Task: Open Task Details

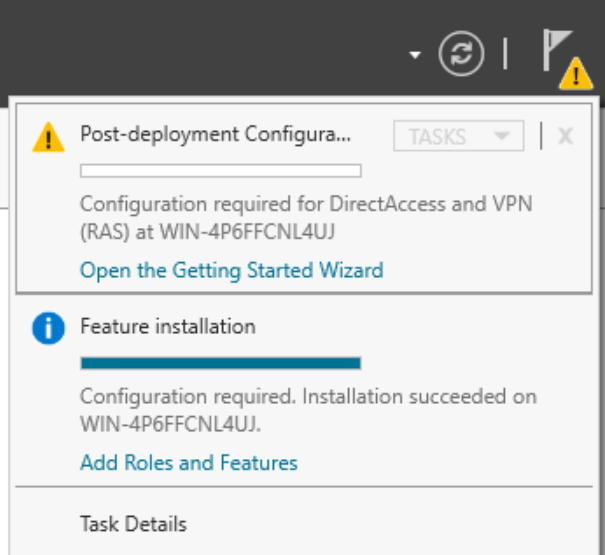Action: point(133,524)
